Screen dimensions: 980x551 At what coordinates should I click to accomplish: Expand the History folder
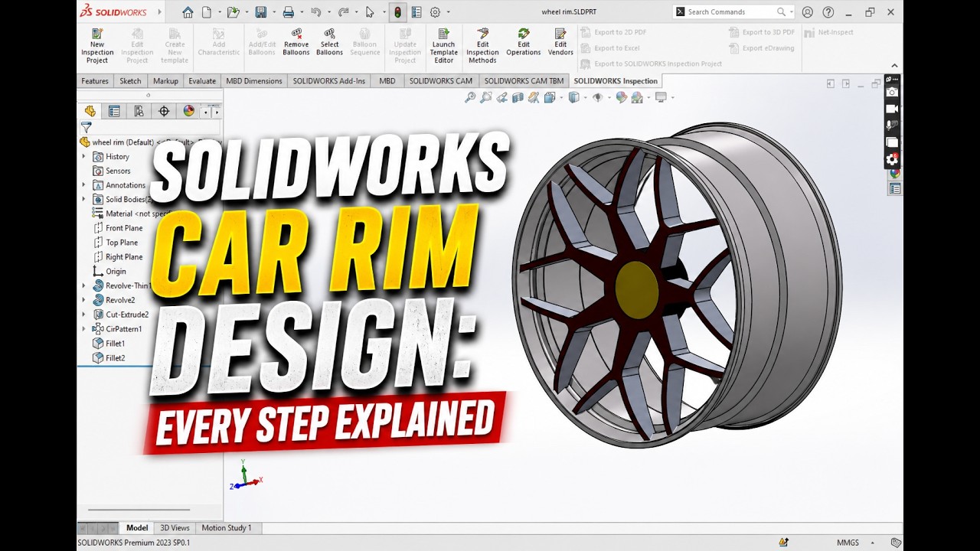click(84, 156)
